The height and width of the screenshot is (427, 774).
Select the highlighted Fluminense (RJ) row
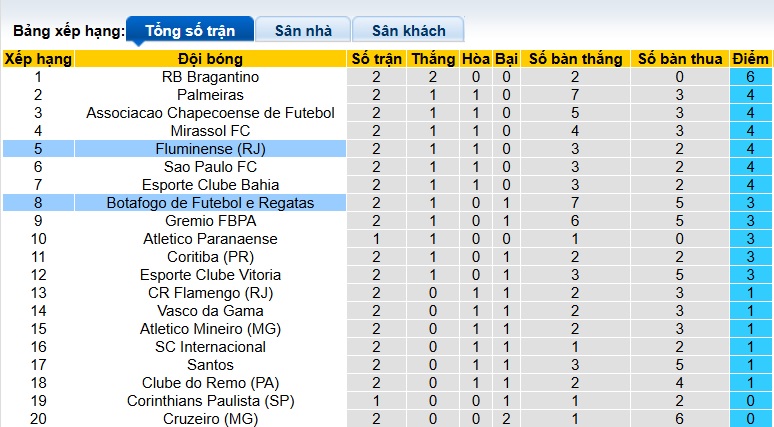coord(210,149)
